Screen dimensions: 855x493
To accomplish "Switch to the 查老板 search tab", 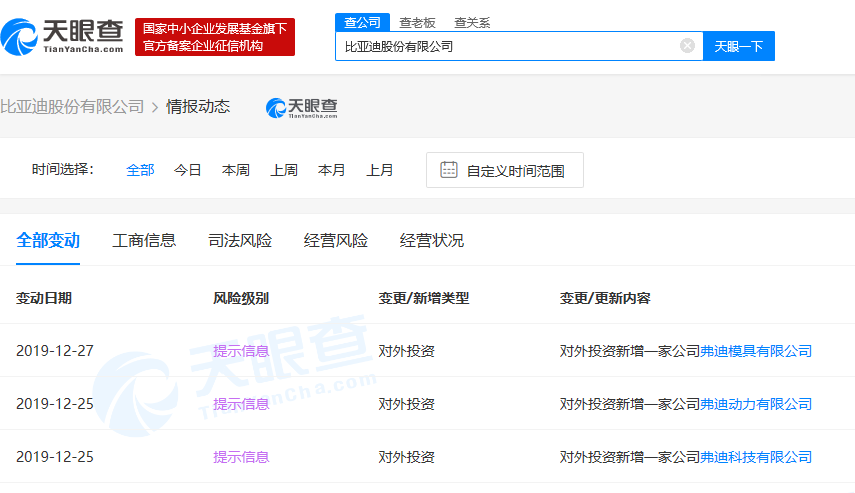I will (417, 22).
